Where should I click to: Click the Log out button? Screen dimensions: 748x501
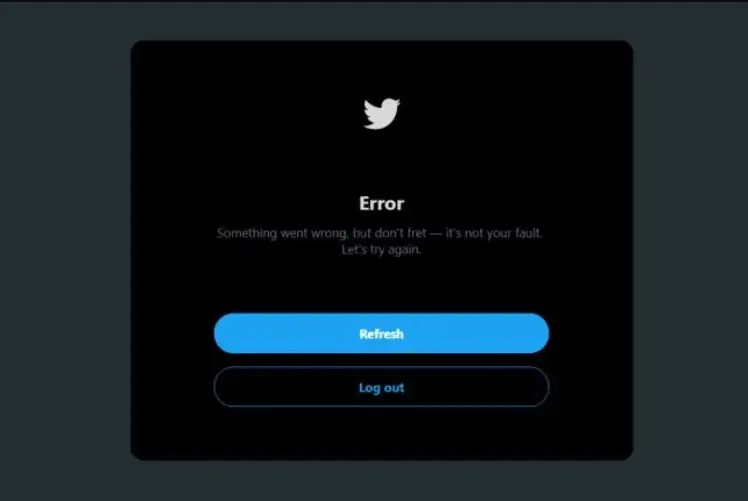(381, 387)
